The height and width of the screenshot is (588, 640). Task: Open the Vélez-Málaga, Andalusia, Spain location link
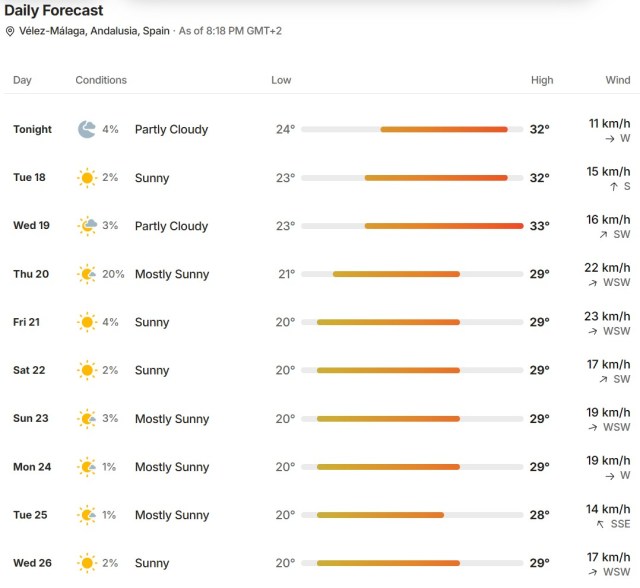pos(94,31)
